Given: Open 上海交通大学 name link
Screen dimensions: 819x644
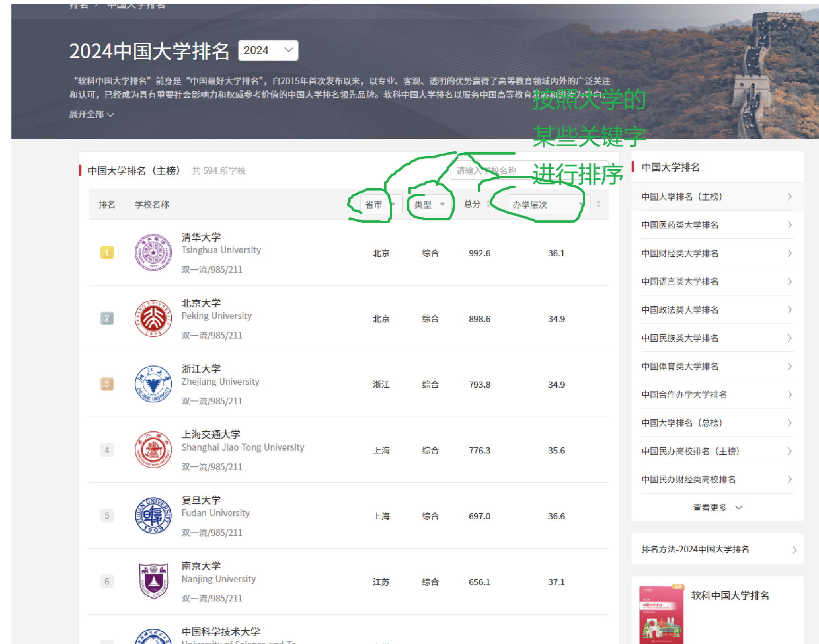Looking at the screenshot, I should click(x=211, y=434).
